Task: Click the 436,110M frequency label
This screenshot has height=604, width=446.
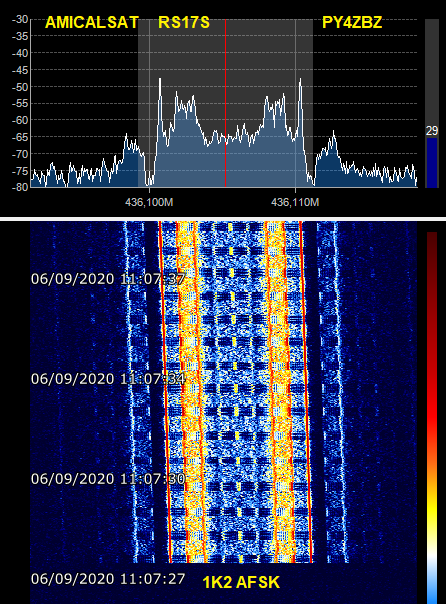Action: click(295, 202)
